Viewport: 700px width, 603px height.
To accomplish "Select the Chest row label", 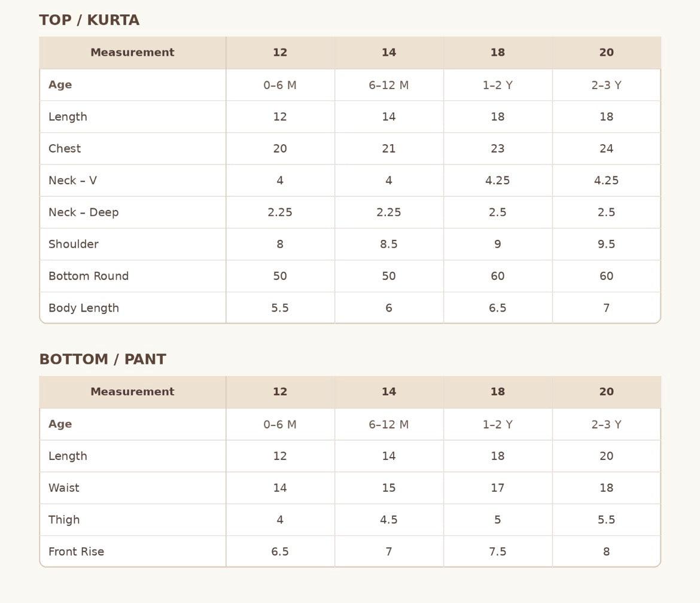I will [x=65, y=148].
